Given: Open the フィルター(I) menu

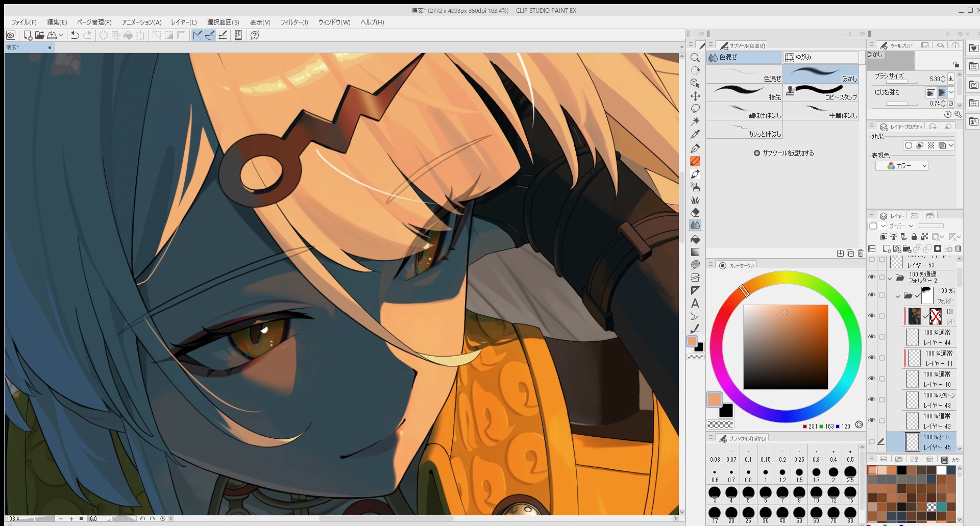Looking at the screenshot, I should click(x=294, y=22).
